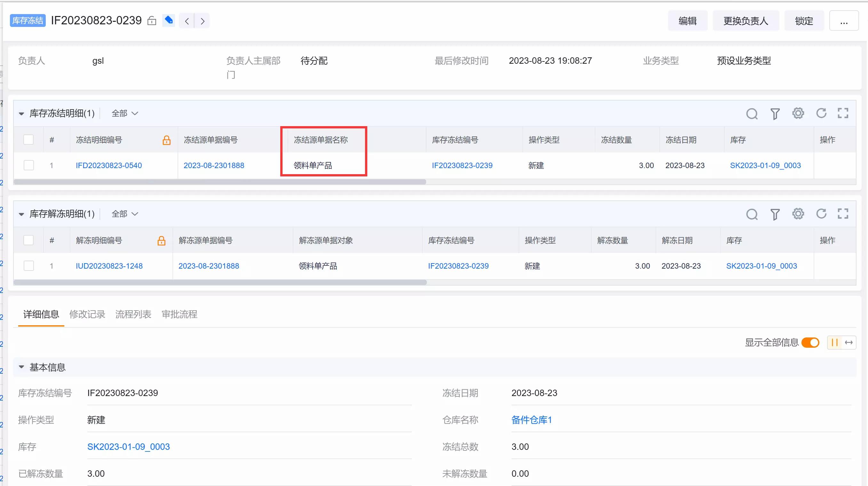Click the 操作类型 header in 库存解冻明细
This screenshot has width=868, height=486.
click(540, 240)
